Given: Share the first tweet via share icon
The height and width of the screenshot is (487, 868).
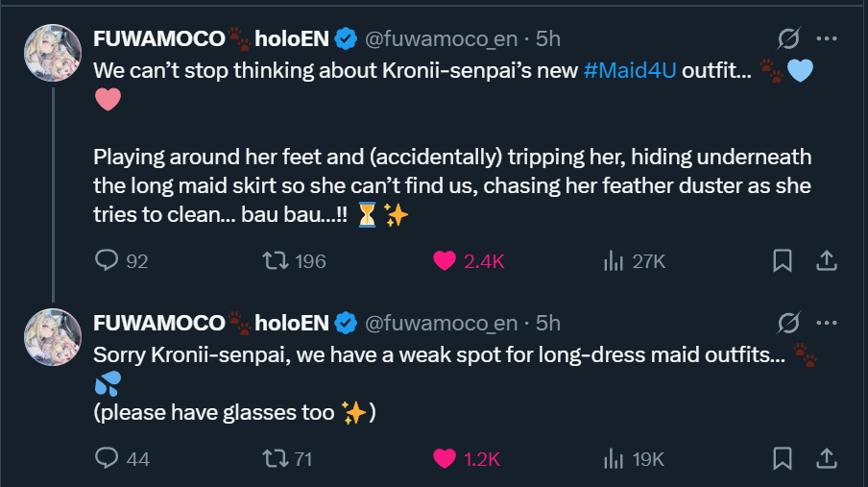Looking at the screenshot, I should click(x=825, y=260).
